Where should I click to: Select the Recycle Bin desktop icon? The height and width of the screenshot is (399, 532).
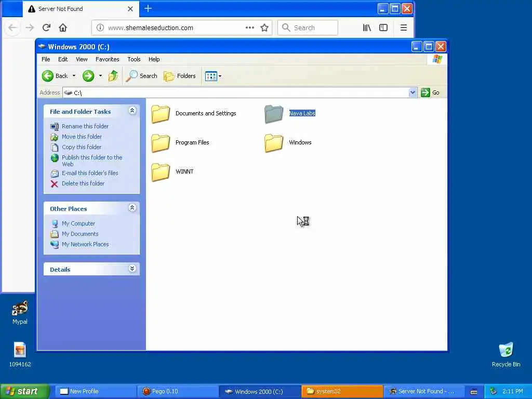(x=506, y=354)
